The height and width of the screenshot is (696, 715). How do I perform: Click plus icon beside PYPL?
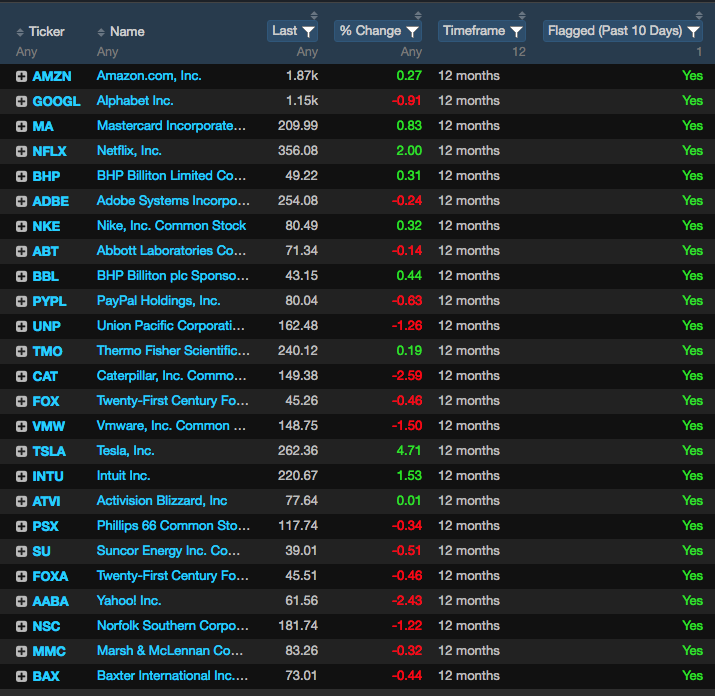[x=21, y=301]
